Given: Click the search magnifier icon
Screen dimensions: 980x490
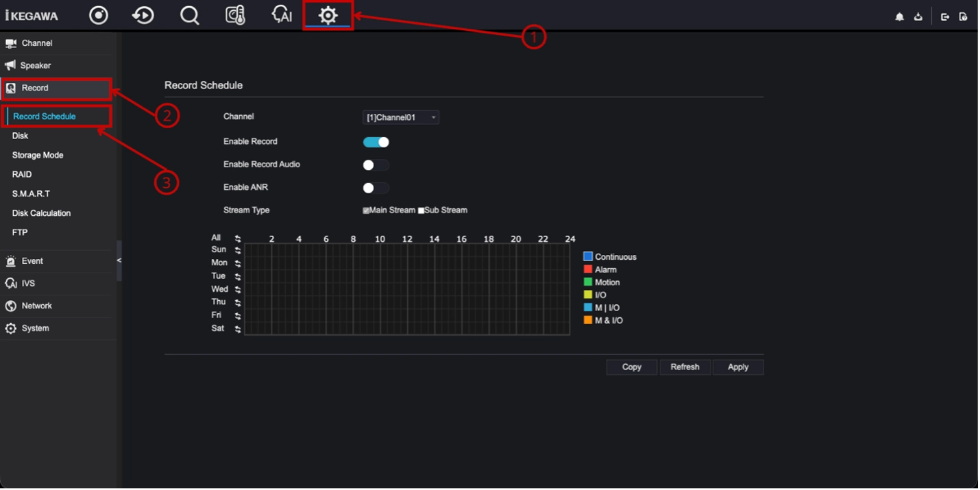Looking at the screenshot, I should pyautogui.click(x=190, y=15).
